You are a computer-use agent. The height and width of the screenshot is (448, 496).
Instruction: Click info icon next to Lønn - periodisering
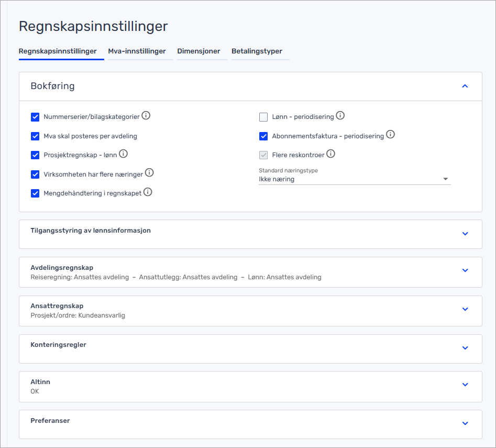pyautogui.click(x=340, y=116)
